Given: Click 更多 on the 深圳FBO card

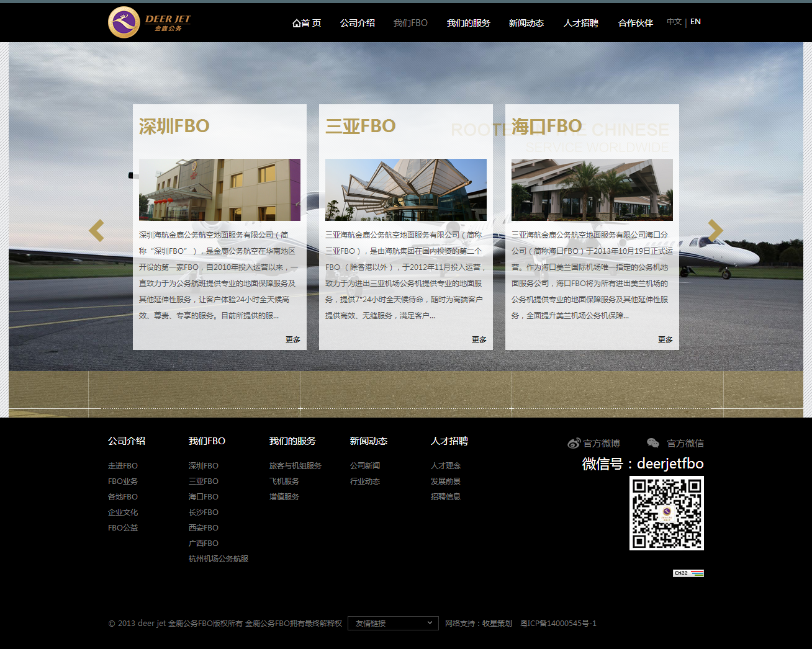Looking at the screenshot, I should tap(293, 339).
